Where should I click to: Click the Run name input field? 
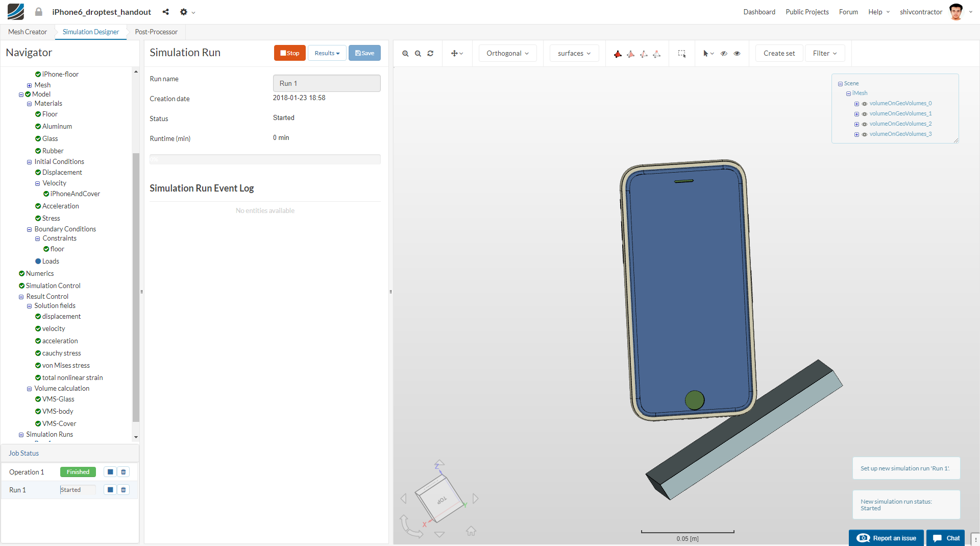coord(327,83)
